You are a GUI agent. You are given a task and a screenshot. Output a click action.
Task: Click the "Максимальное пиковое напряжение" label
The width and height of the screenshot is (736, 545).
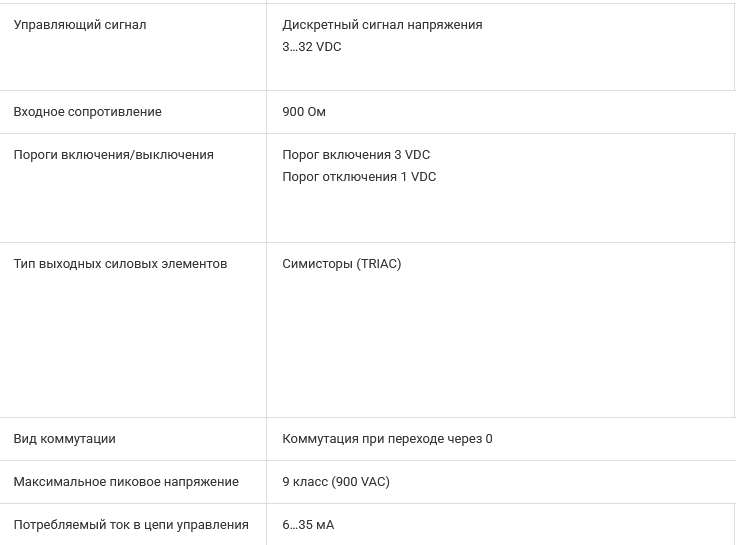point(126,482)
